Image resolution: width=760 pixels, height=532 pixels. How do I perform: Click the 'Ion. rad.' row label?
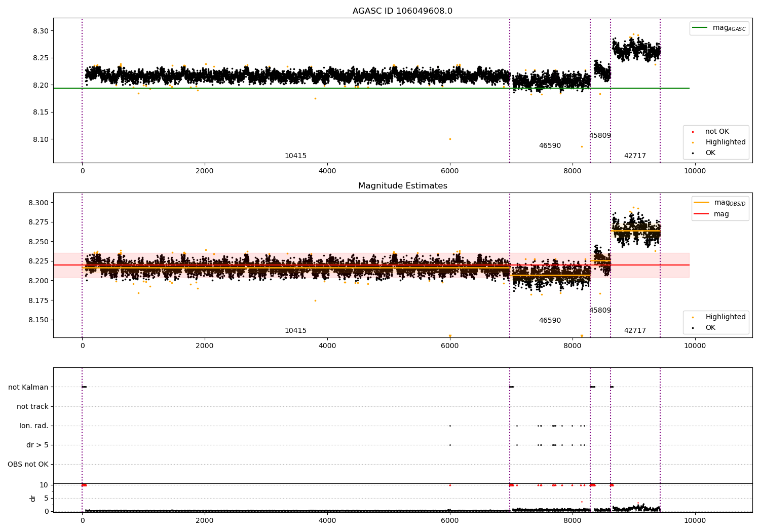coord(34,426)
